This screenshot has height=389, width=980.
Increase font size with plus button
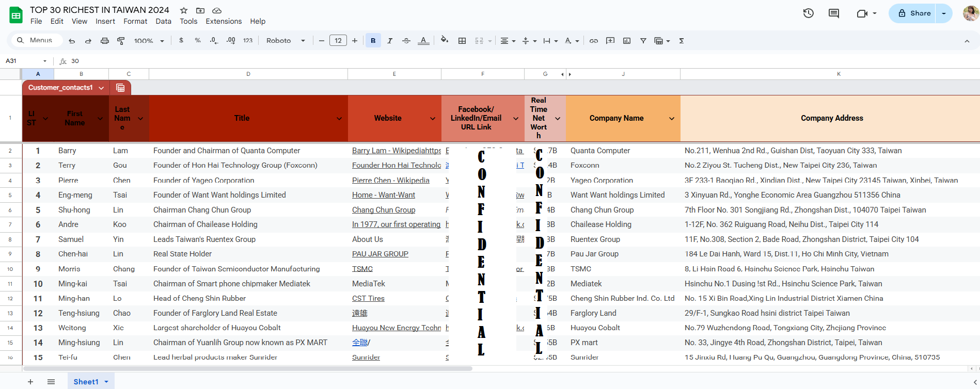click(355, 41)
